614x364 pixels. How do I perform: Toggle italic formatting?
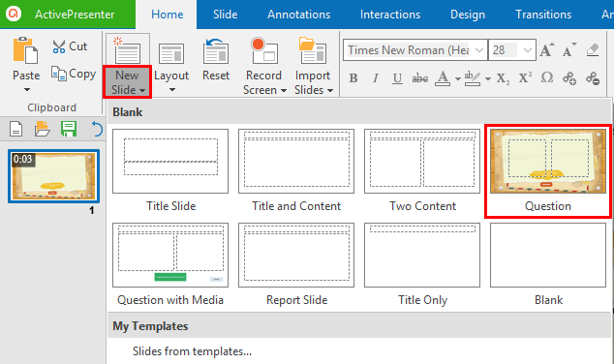pos(375,78)
